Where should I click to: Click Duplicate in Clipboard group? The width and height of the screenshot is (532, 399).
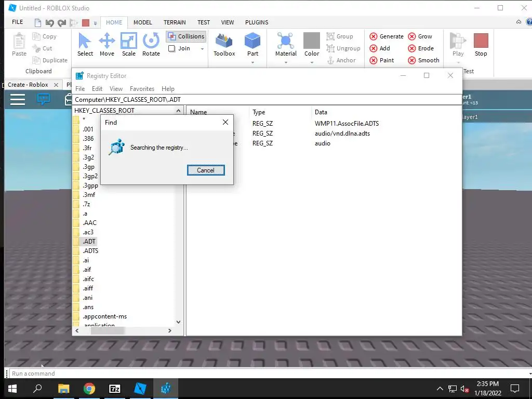tap(50, 60)
